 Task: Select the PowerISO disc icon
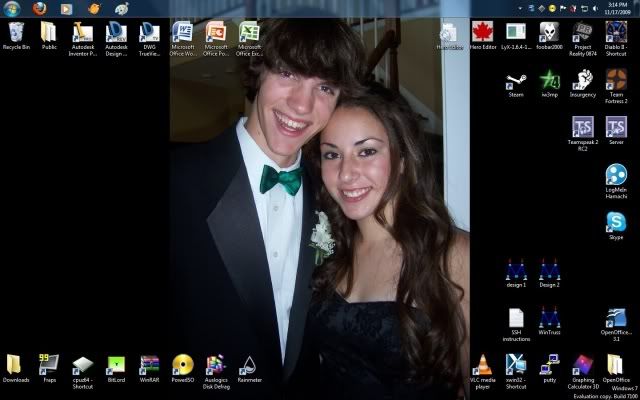coord(183,364)
